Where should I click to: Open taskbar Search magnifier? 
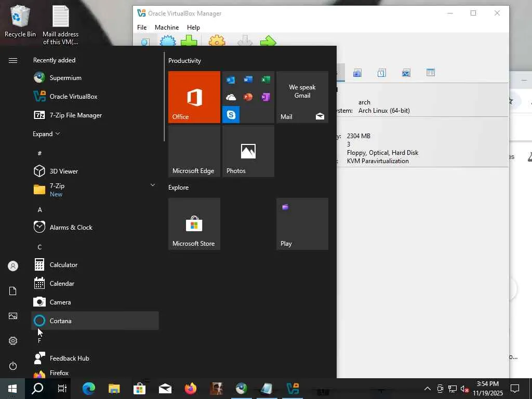[37, 389]
